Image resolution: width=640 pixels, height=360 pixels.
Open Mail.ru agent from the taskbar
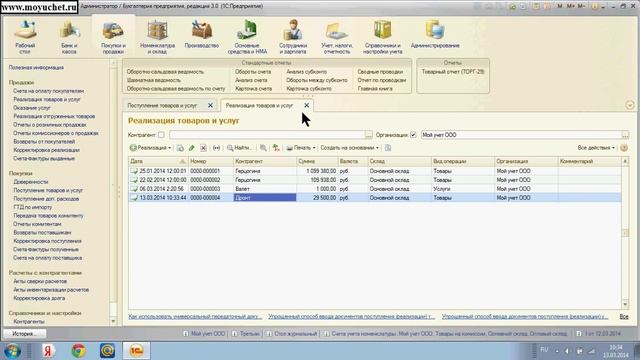107,351
